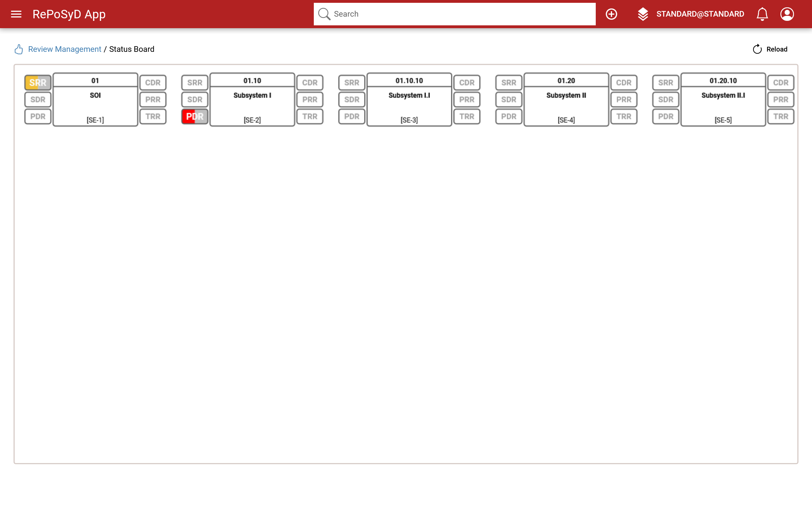
Task: Open the red PDR review of Subsystem I
Action: (195, 116)
